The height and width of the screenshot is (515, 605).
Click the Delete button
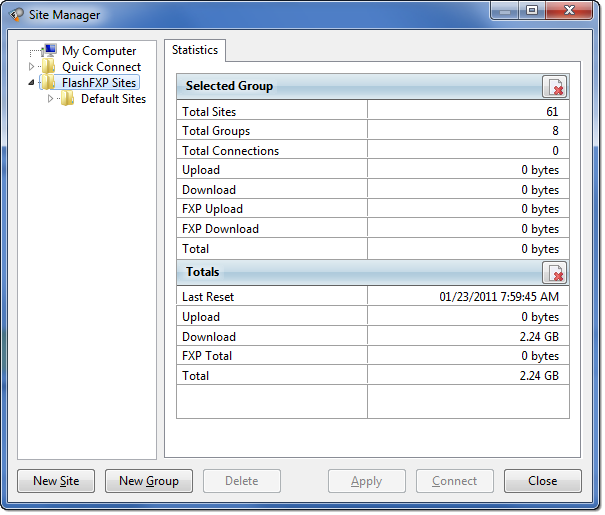(x=243, y=483)
